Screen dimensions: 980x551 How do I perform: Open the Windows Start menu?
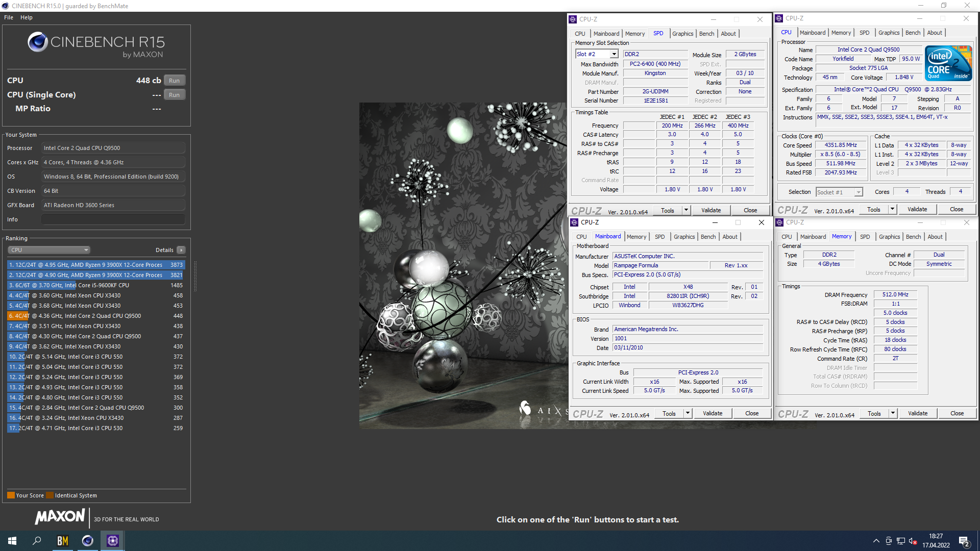tap(12, 541)
